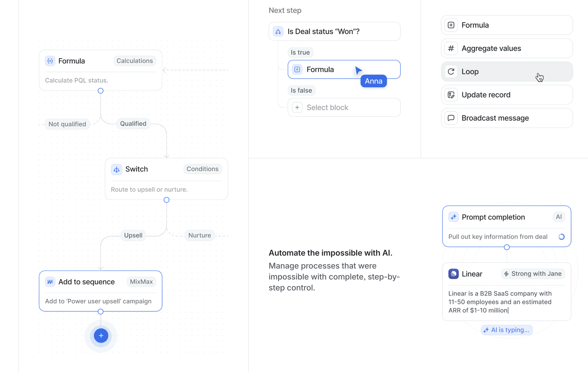The height and width of the screenshot is (372, 588).
Task: Click the Is false condition label
Action: pyautogui.click(x=301, y=90)
